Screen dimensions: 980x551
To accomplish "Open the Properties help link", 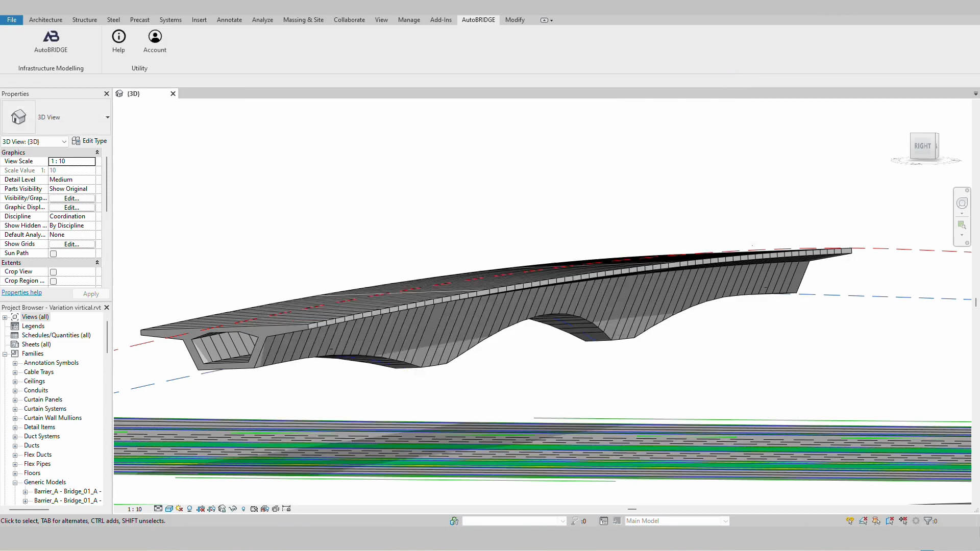I will (x=21, y=292).
